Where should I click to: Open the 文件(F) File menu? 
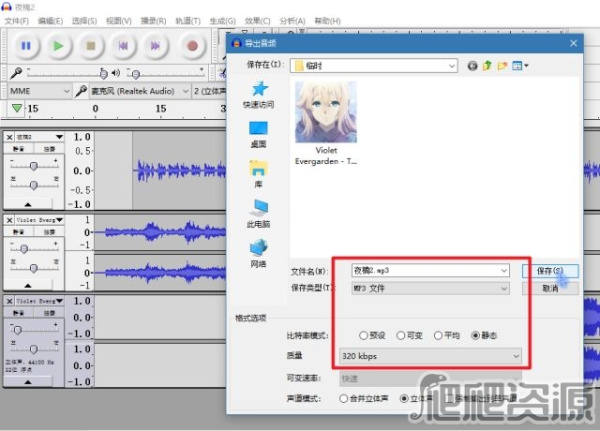[x=16, y=21]
